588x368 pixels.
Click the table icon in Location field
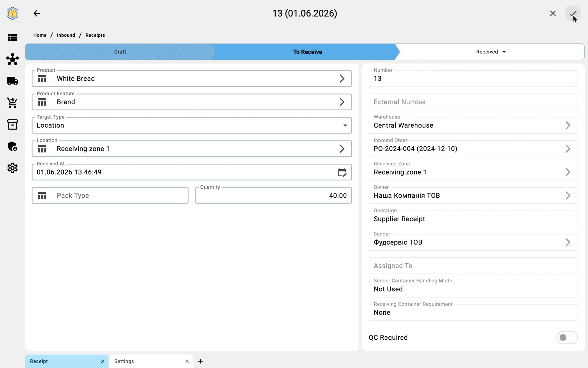(x=42, y=149)
